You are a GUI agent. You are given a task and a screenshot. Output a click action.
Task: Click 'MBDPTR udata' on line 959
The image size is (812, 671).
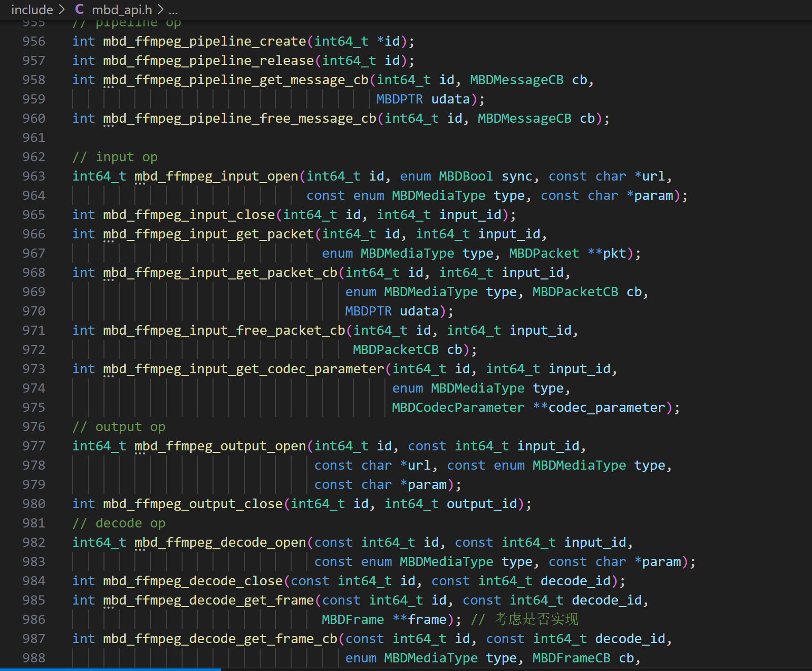(423, 99)
